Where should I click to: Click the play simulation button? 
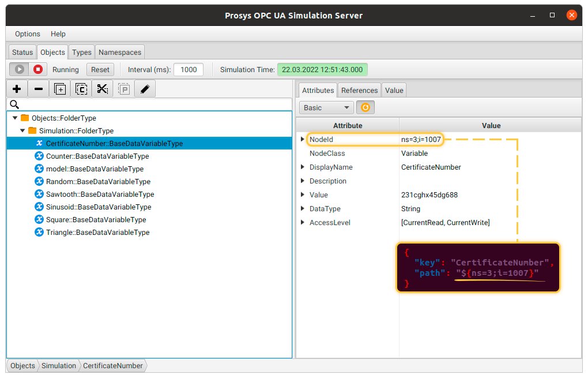19,69
